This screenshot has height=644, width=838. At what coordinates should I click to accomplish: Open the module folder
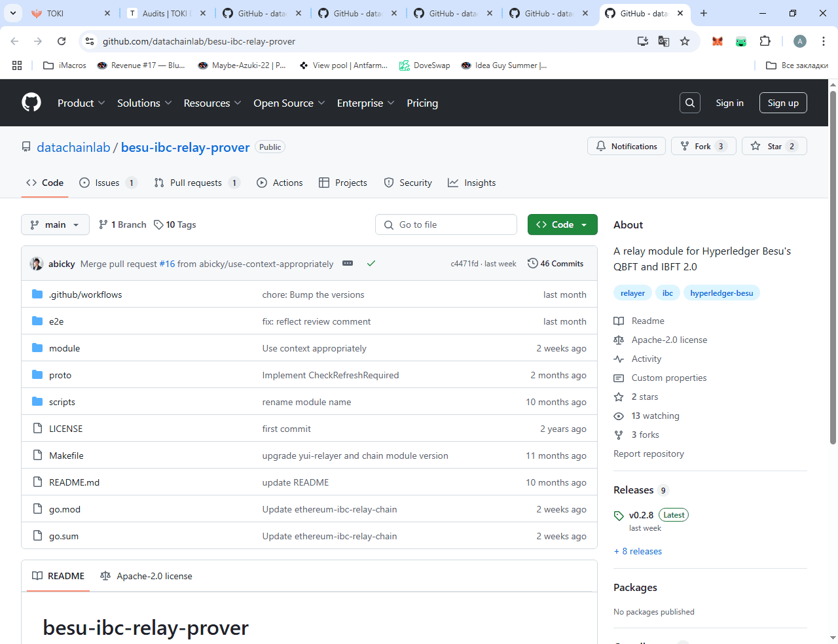click(64, 348)
